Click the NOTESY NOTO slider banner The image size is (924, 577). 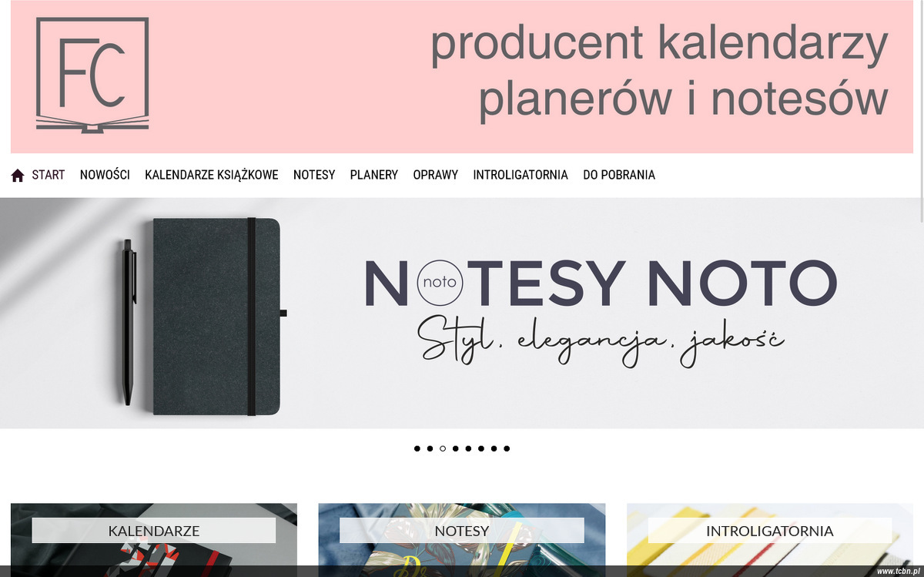[x=462, y=313]
